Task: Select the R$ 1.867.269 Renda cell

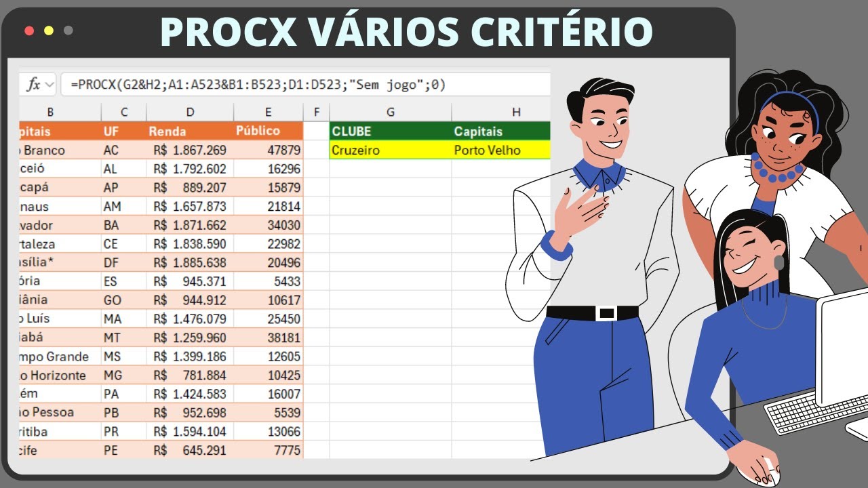Action: coord(190,150)
